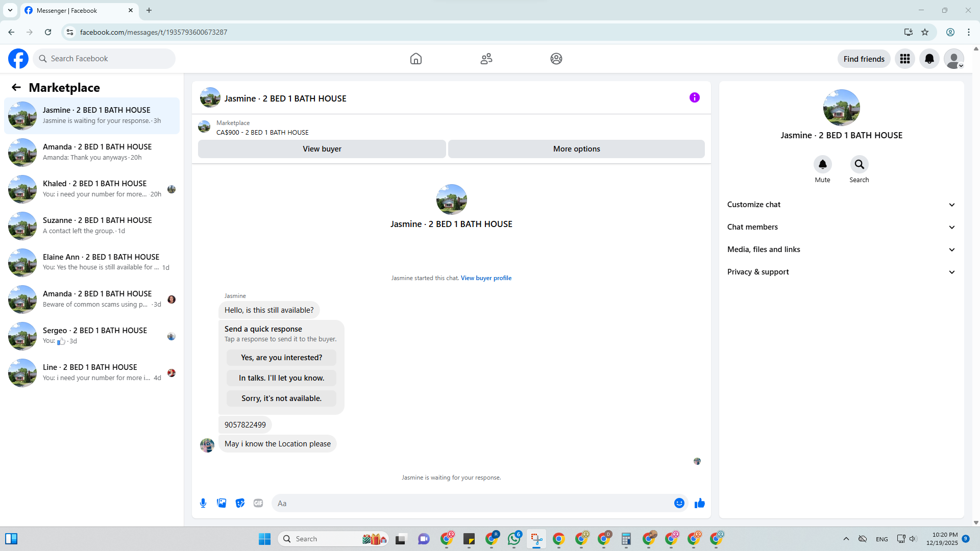Screen dimensions: 980x551
Task: Attach a photo using image icon
Action: [222, 503]
